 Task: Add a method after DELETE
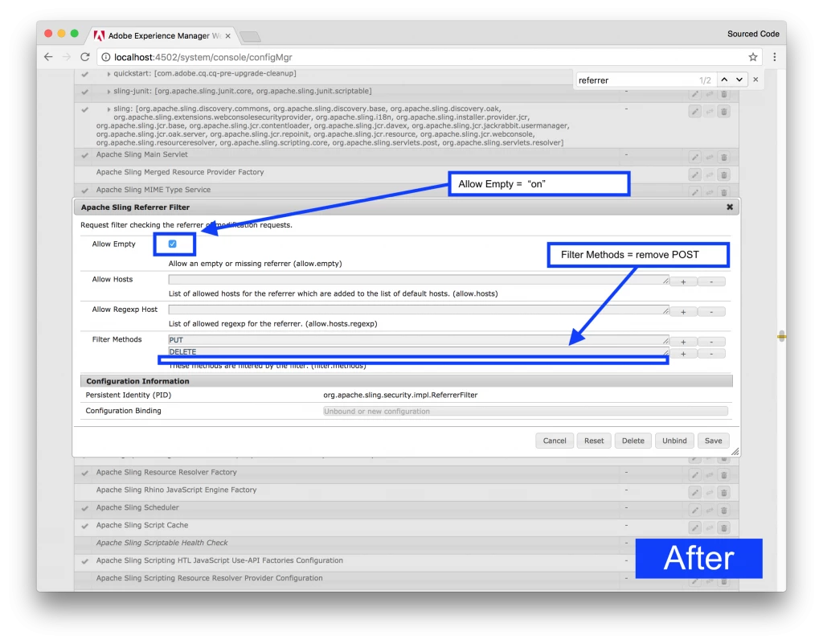(x=683, y=354)
